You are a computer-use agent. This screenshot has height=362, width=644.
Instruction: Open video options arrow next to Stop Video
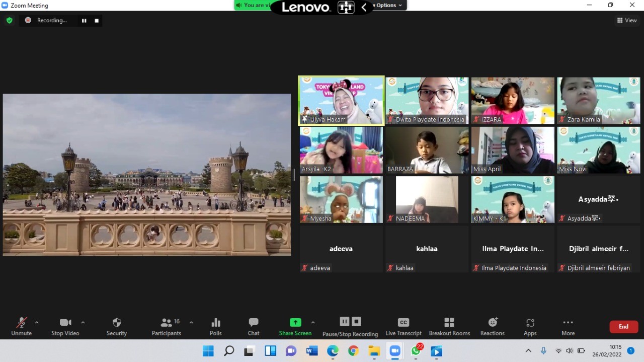(83, 322)
